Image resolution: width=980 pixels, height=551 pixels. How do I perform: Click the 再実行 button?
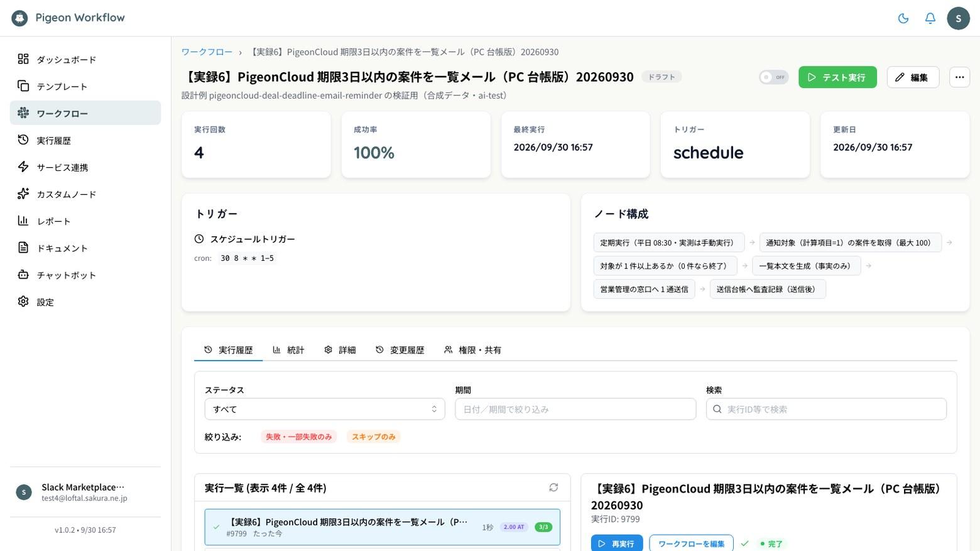(x=616, y=543)
